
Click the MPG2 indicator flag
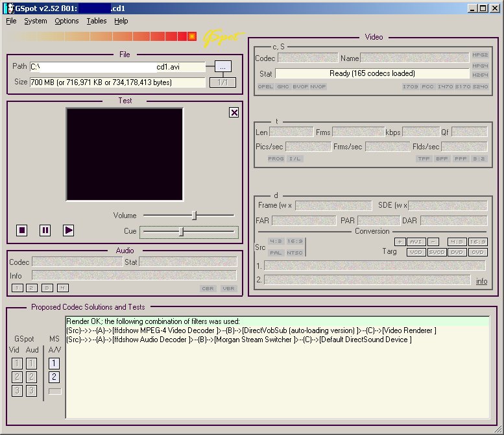480,55
